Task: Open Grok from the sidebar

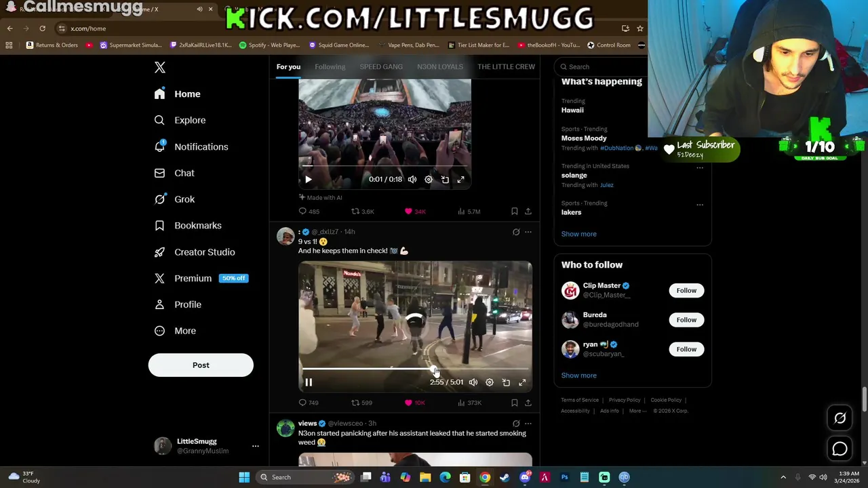Action: click(x=174, y=199)
